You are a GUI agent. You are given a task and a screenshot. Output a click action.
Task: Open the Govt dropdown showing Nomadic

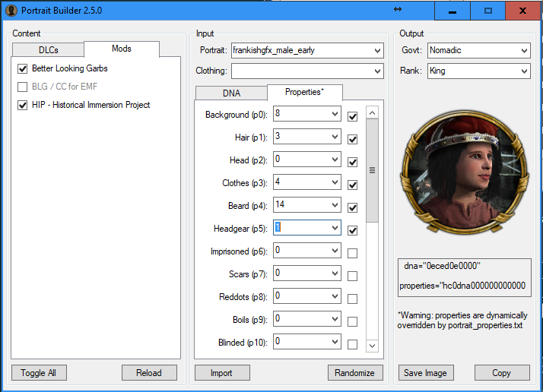pos(524,51)
